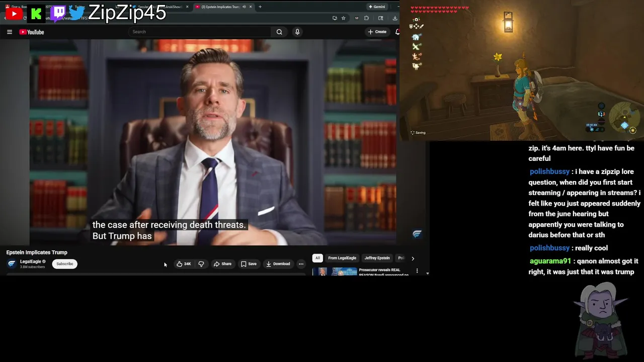This screenshot has height=362, width=644.
Task: Save the video to a playlist
Action: click(x=249, y=264)
